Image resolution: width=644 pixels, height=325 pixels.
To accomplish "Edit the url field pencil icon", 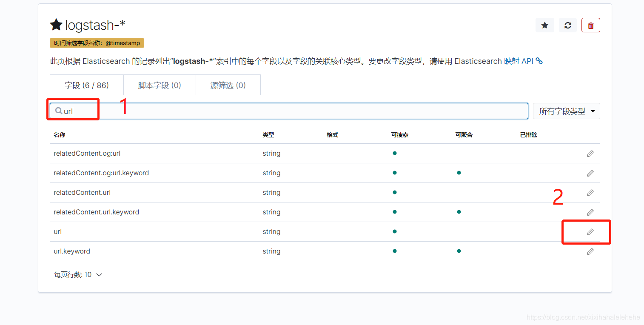I will 590,232.
